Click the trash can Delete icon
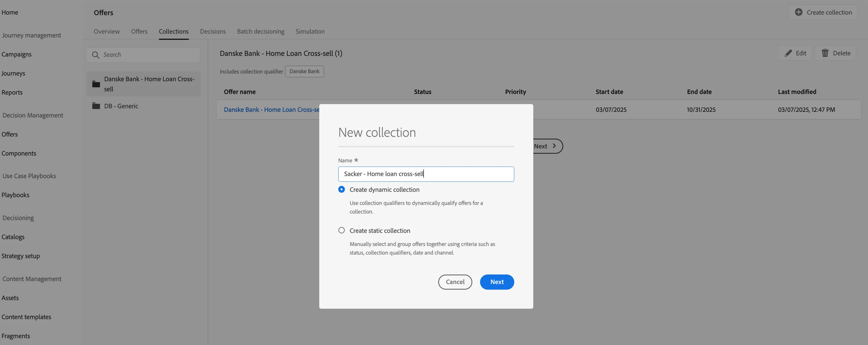Image resolution: width=868 pixels, height=345 pixels. [x=825, y=53]
